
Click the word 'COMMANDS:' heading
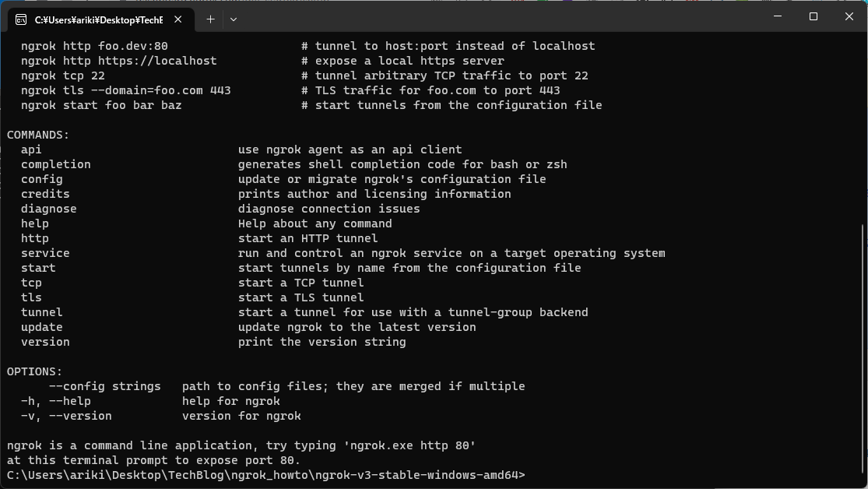coord(37,134)
